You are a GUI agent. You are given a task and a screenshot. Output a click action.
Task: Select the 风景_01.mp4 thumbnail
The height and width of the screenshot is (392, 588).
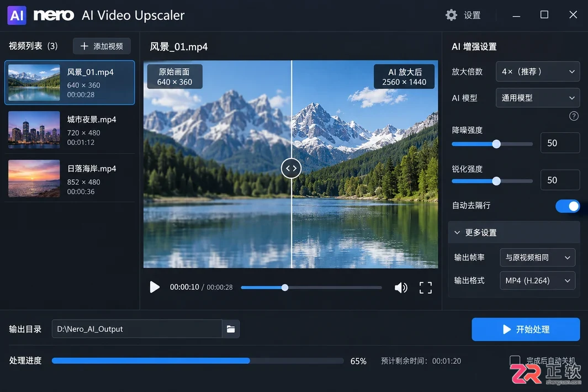coord(34,82)
